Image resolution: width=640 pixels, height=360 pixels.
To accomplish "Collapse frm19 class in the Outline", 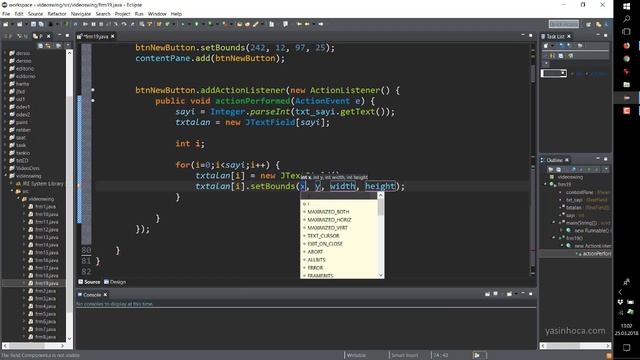I will (x=546, y=184).
